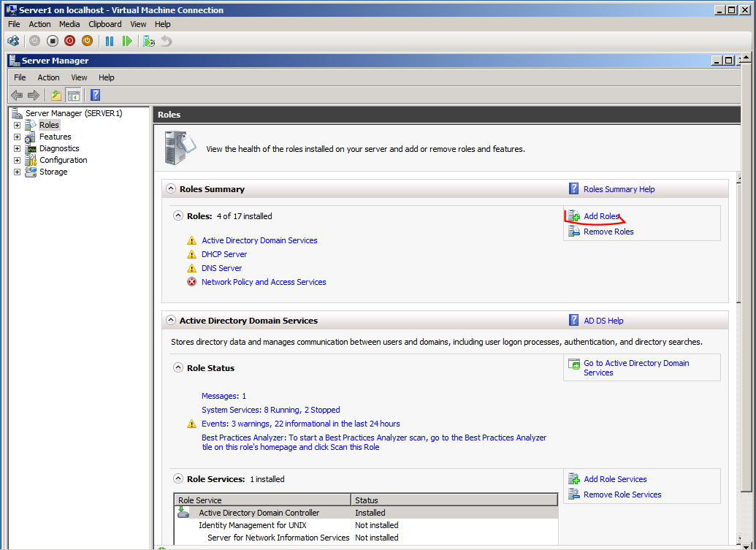This screenshot has width=756, height=550.
Task: Expand the Configuration tree node
Action: [x=17, y=160]
